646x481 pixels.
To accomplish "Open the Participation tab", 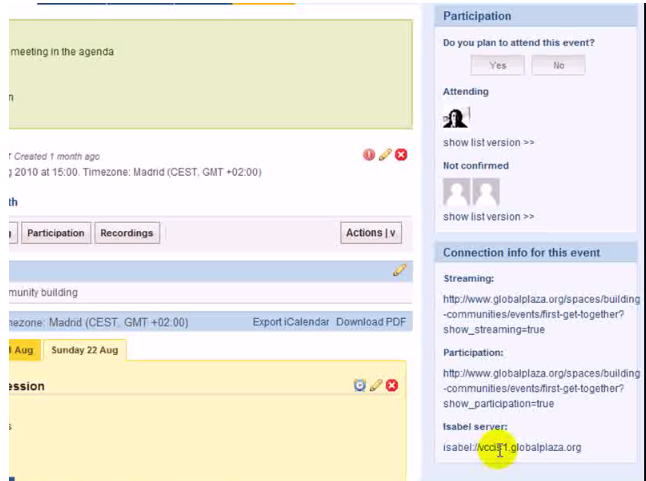I will tap(56, 233).
